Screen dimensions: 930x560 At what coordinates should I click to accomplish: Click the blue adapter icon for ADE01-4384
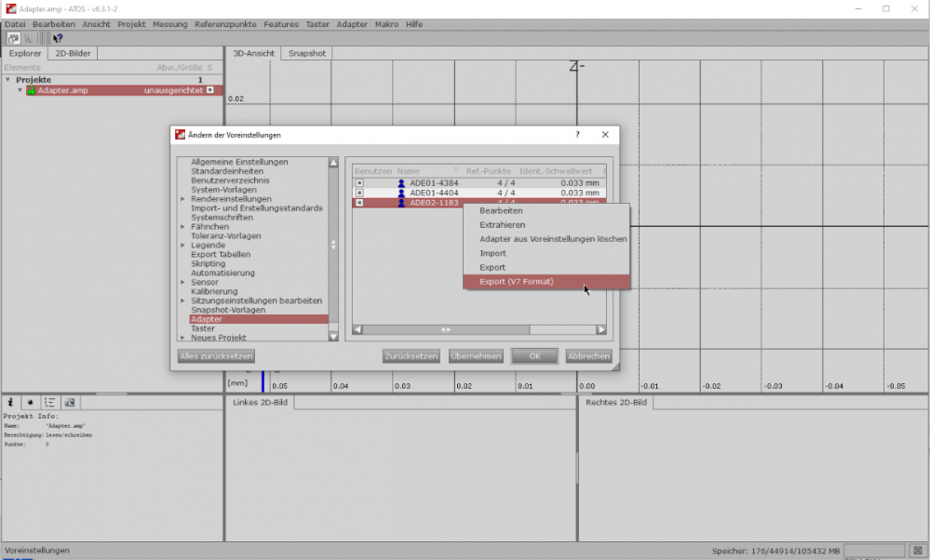click(401, 183)
